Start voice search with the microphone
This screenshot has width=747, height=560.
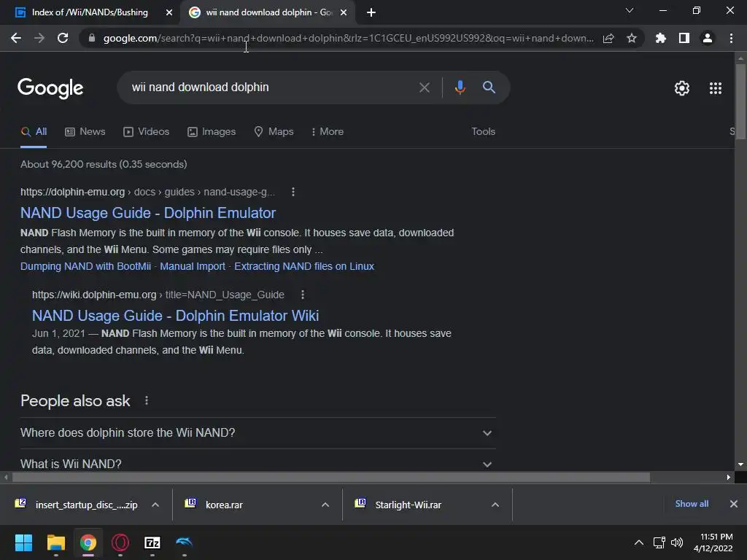coord(460,87)
